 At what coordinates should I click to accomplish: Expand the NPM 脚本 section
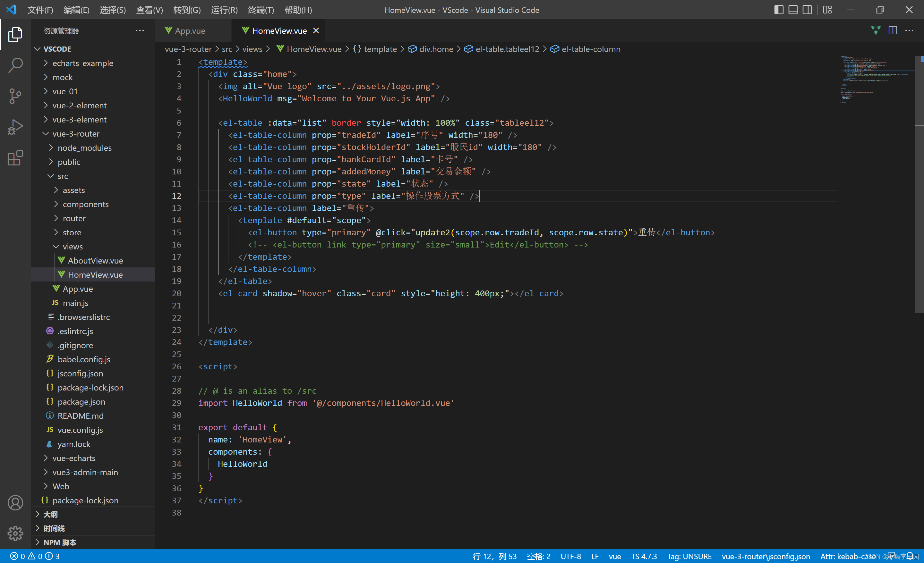[x=60, y=542]
